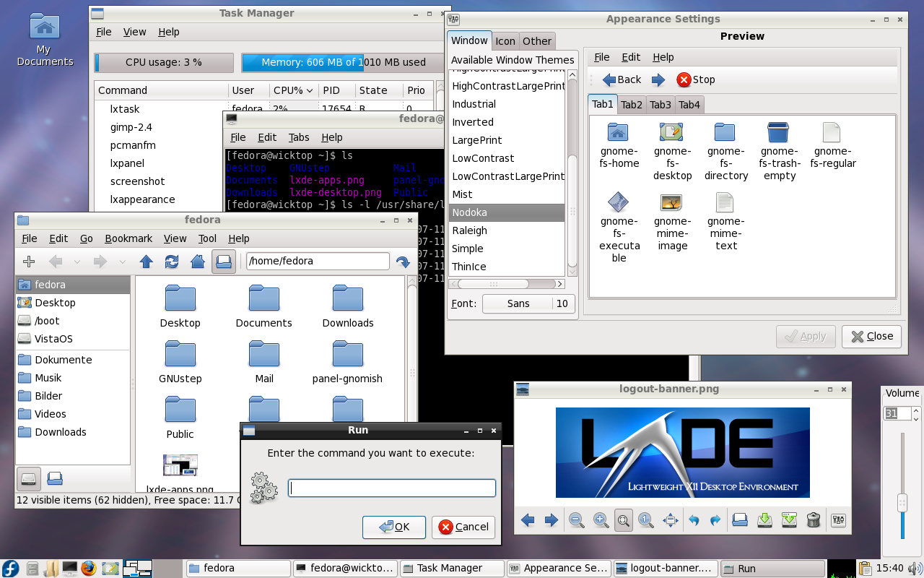Toggle the directory tree view button in the sidebar
Viewport: 924px width, 578px height.
[54, 478]
